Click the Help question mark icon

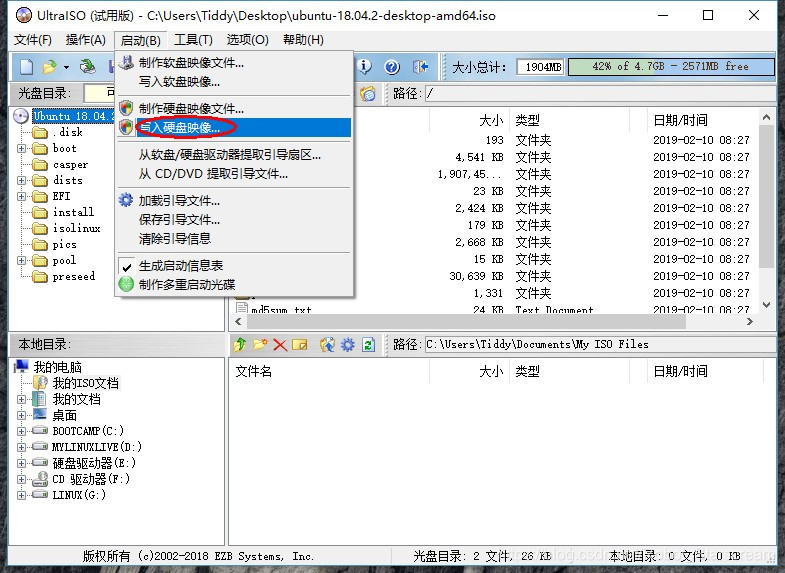392,67
